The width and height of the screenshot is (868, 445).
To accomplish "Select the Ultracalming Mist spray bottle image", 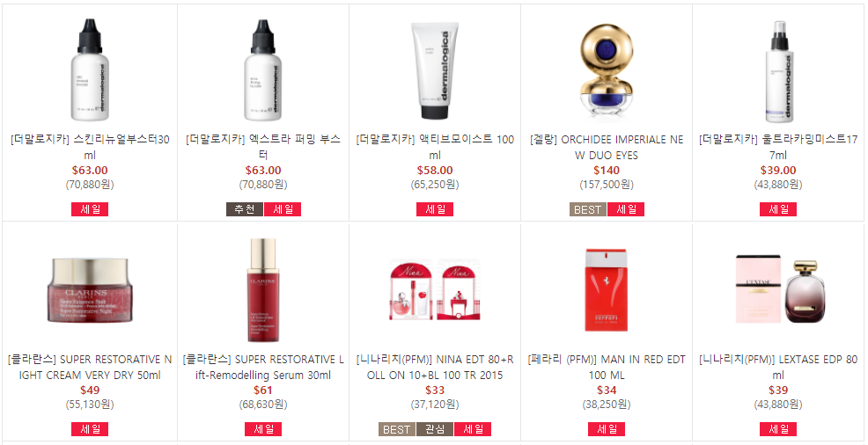I will click(x=778, y=69).
